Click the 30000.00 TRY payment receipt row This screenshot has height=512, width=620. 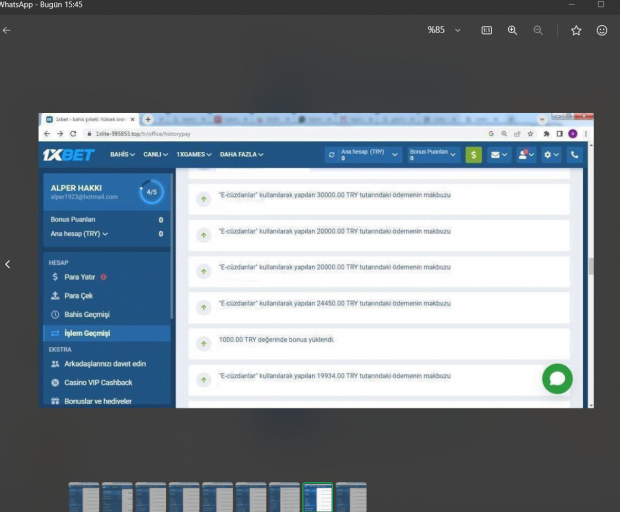tap(379, 199)
